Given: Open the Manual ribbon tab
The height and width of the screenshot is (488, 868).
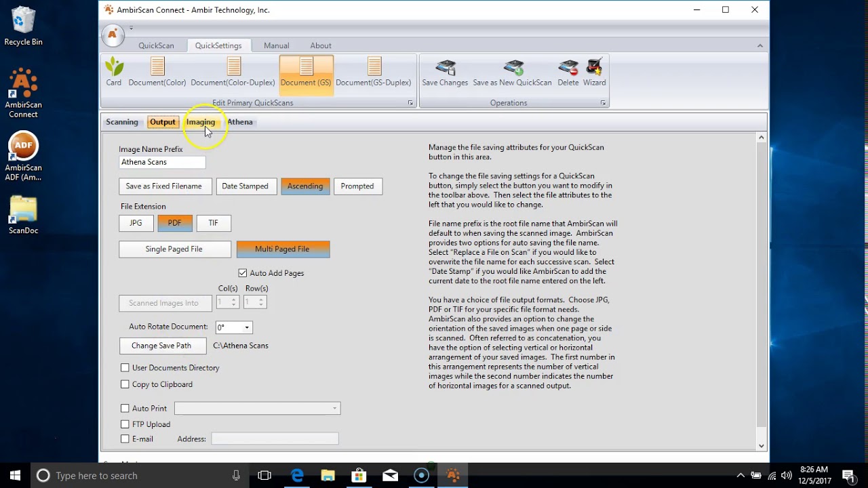Looking at the screenshot, I should tap(276, 45).
